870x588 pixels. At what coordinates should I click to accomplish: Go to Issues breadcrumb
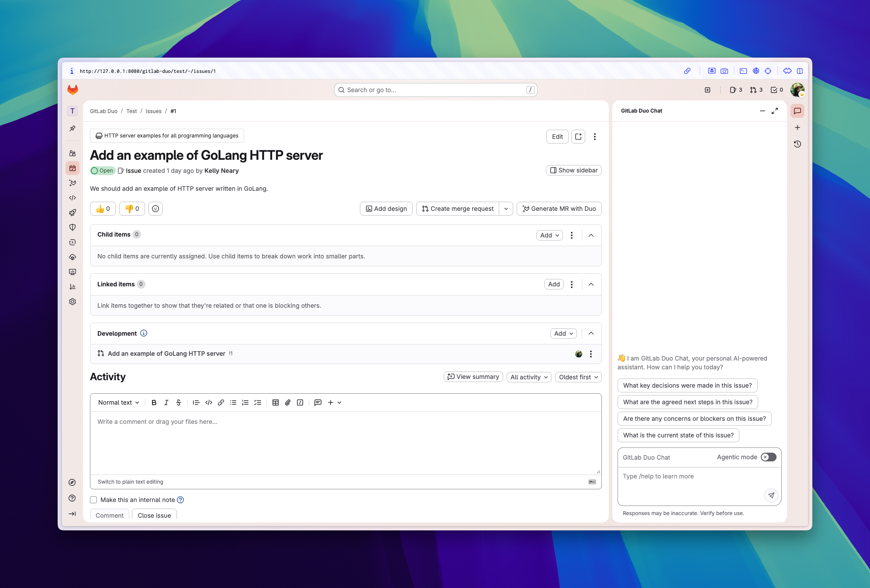point(153,111)
